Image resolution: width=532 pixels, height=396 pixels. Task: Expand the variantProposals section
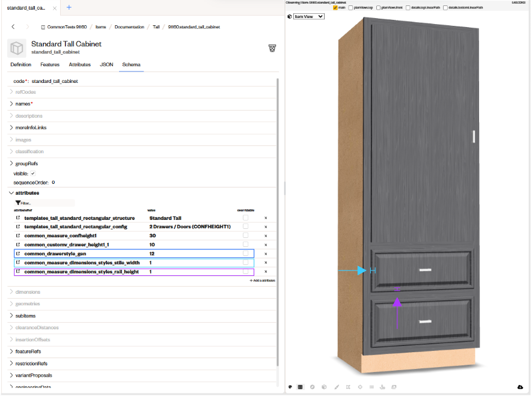pos(11,376)
